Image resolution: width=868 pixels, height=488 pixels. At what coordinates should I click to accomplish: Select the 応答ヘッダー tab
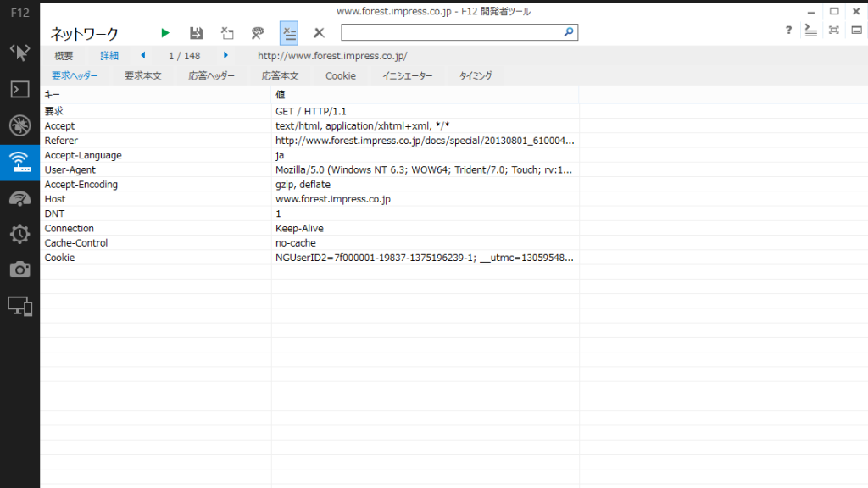[211, 75]
